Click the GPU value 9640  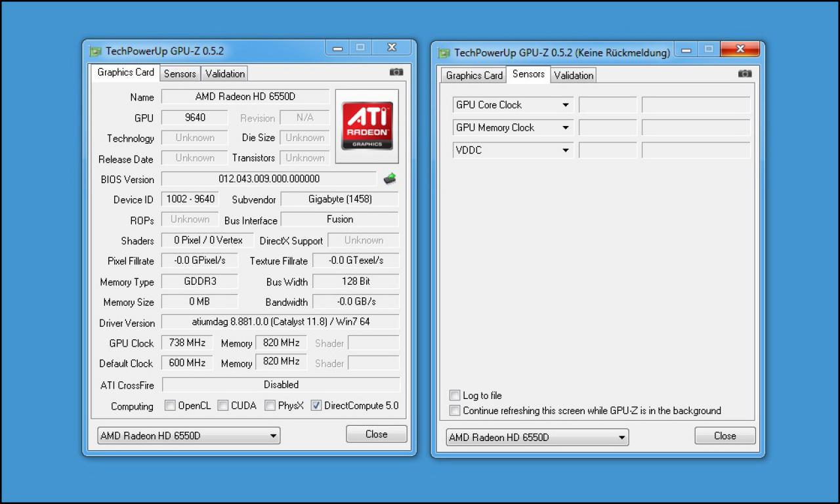pyautogui.click(x=195, y=117)
